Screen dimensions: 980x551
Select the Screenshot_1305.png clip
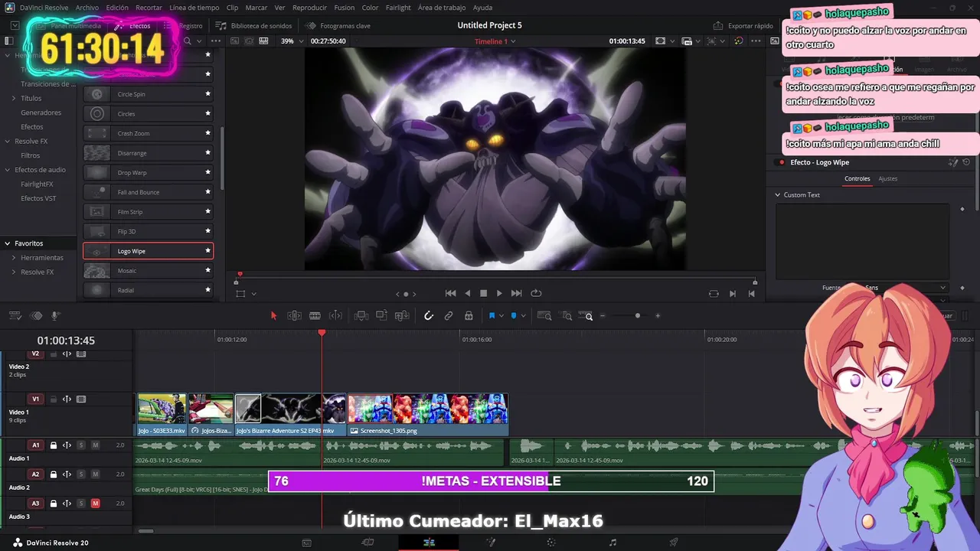[428, 414]
